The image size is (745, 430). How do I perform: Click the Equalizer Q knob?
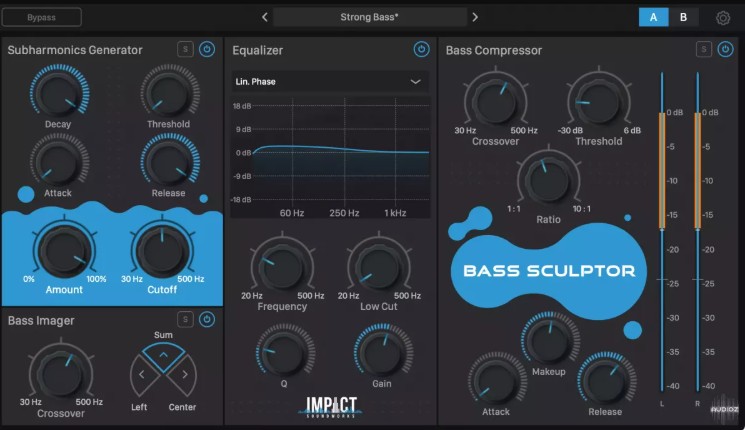[x=285, y=353]
